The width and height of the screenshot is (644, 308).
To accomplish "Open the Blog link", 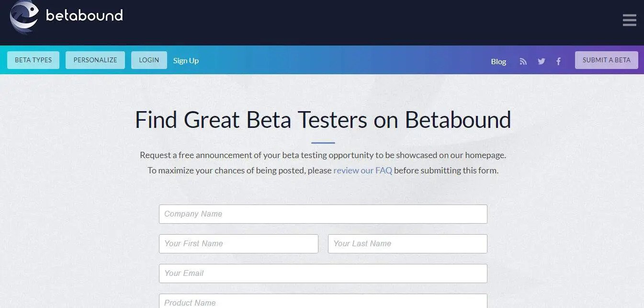I will tap(498, 61).
